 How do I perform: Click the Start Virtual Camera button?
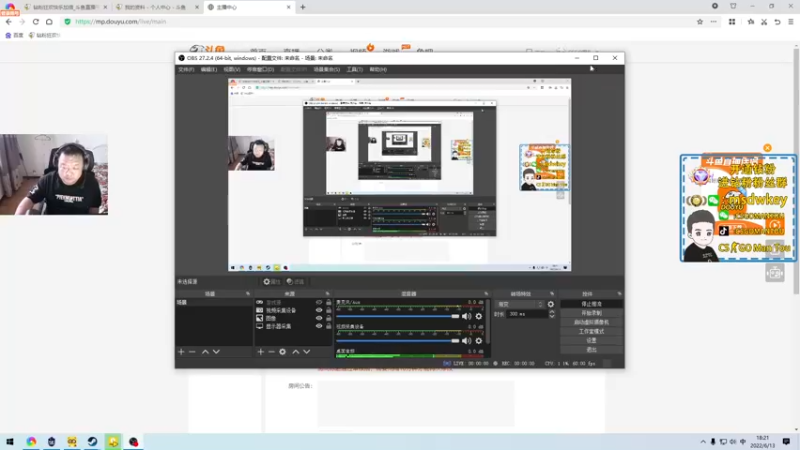591,322
